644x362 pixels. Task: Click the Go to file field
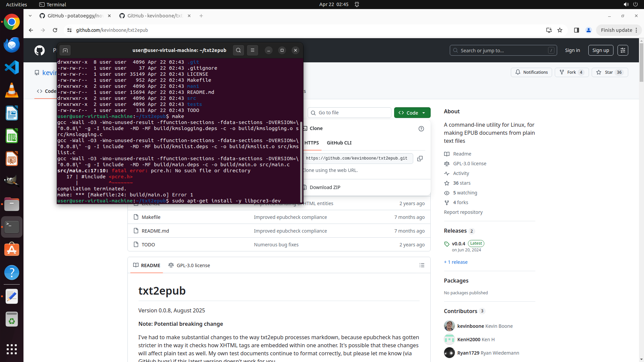pyautogui.click(x=350, y=113)
